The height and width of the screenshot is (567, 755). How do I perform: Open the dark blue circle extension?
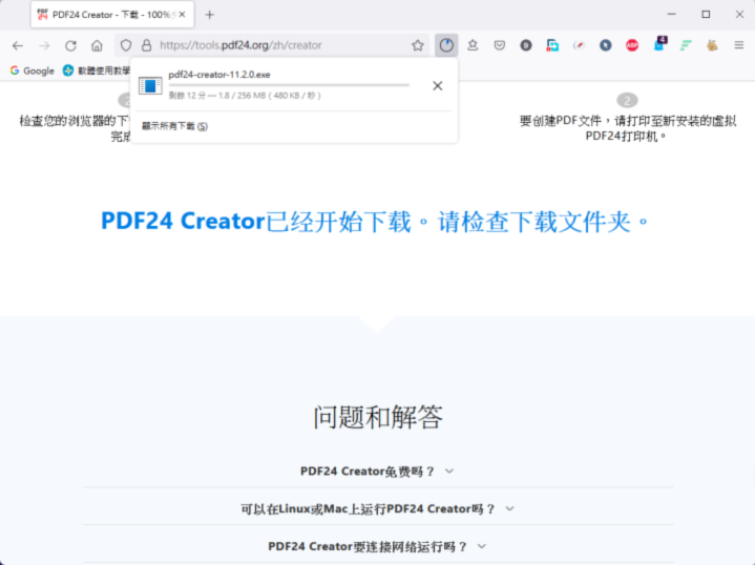click(605, 45)
